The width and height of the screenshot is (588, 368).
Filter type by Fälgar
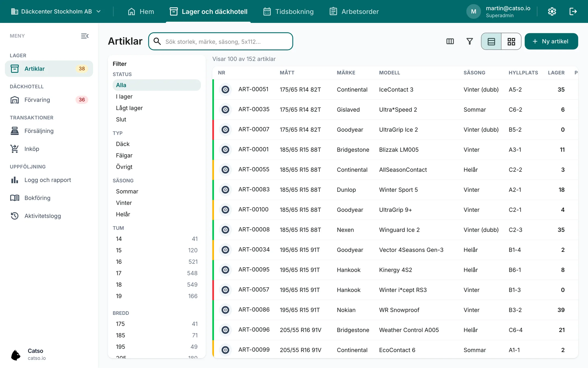(x=157, y=155)
